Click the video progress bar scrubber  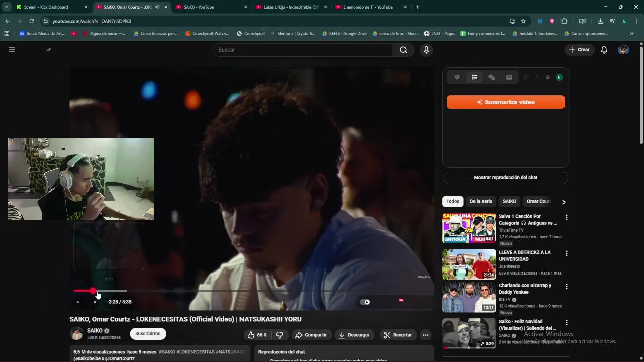[x=93, y=291]
